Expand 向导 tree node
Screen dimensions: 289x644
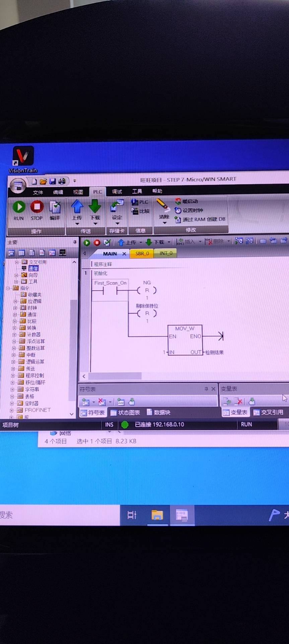tap(16, 275)
